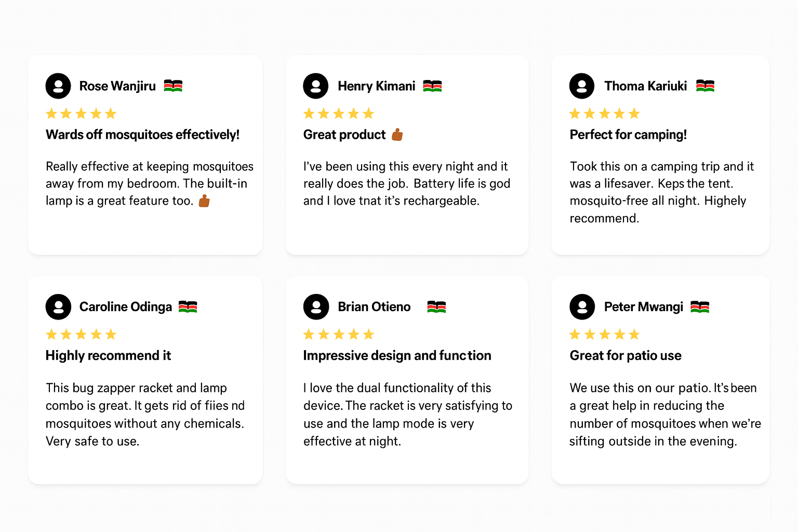Click Peter Mwangi's profile avatar icon
The image size is (798, 532).
coord(582,307)
